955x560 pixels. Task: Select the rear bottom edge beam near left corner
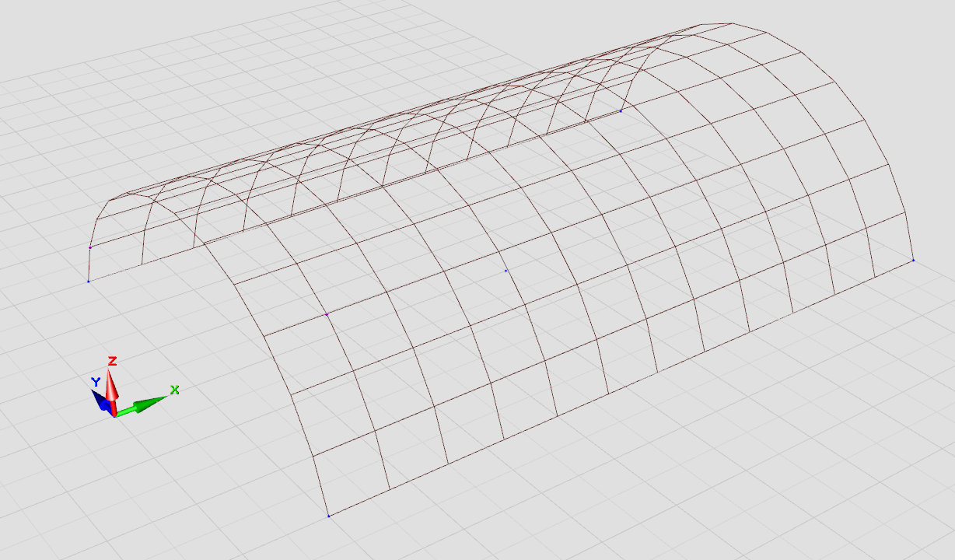tap(117, 273)
